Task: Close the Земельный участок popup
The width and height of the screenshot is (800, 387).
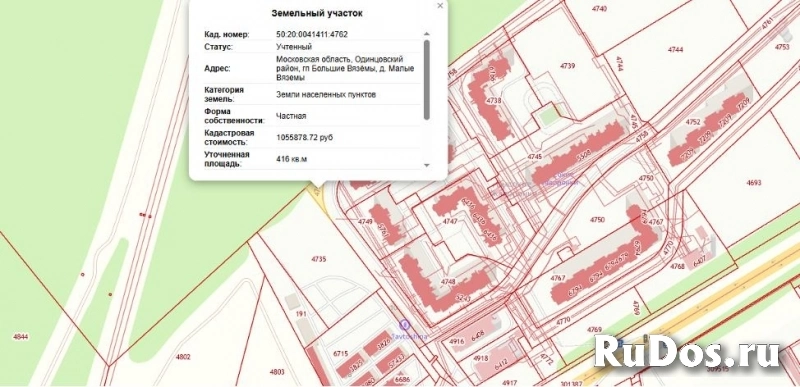Action: 440,6
